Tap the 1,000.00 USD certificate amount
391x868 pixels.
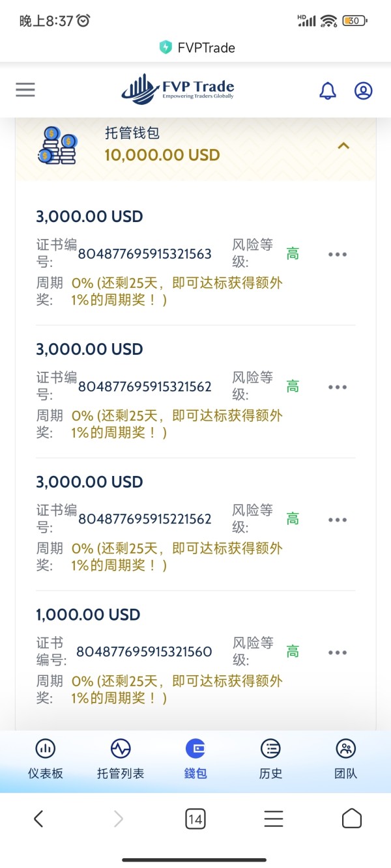click(x=88, y=615)
